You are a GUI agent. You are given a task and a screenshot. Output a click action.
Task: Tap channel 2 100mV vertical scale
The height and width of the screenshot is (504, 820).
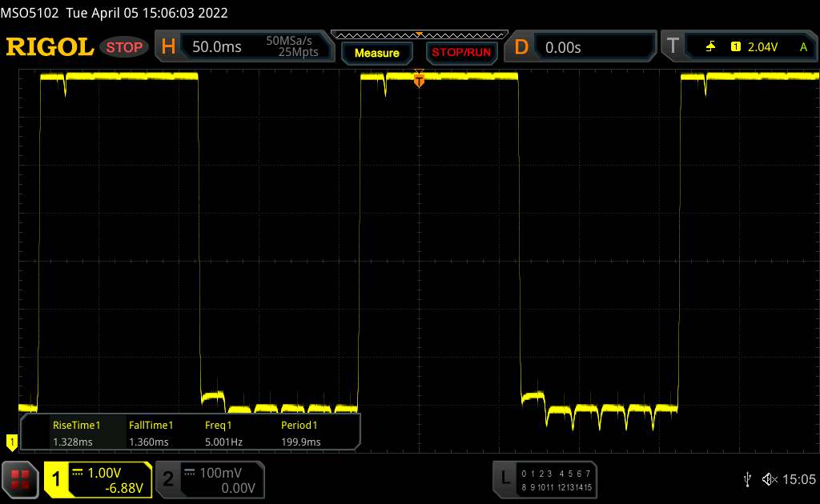(220, 473)
